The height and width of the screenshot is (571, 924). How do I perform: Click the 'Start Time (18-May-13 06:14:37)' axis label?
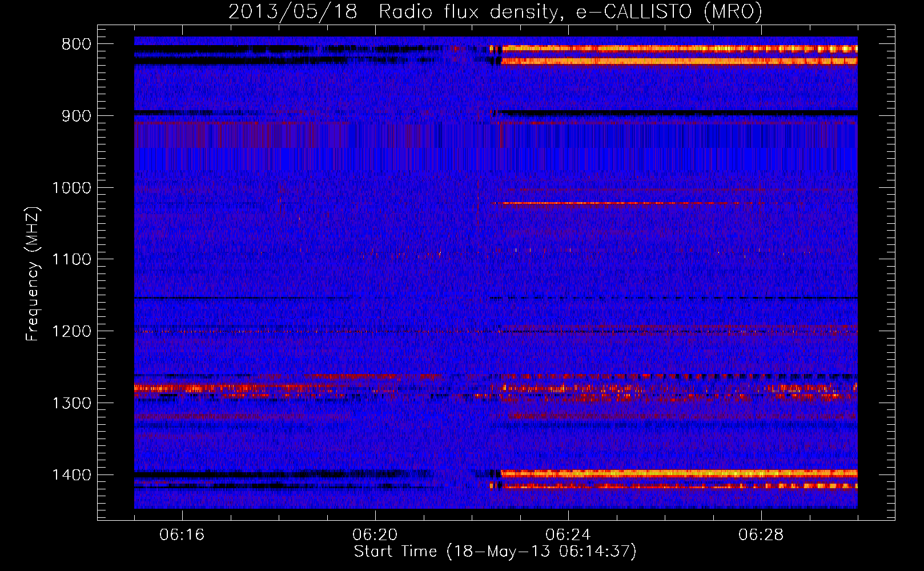click(x=495, y=552)
